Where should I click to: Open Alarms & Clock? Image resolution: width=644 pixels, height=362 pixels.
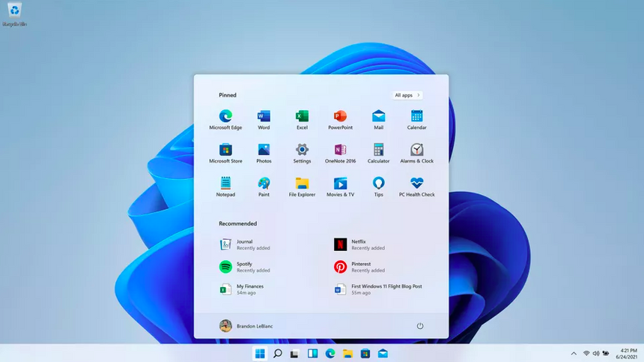416,151
